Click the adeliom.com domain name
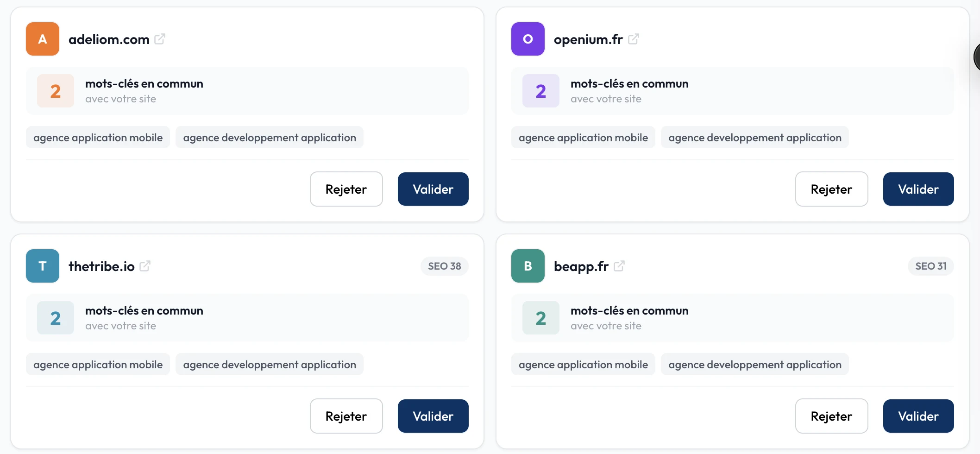 point(109,39)
